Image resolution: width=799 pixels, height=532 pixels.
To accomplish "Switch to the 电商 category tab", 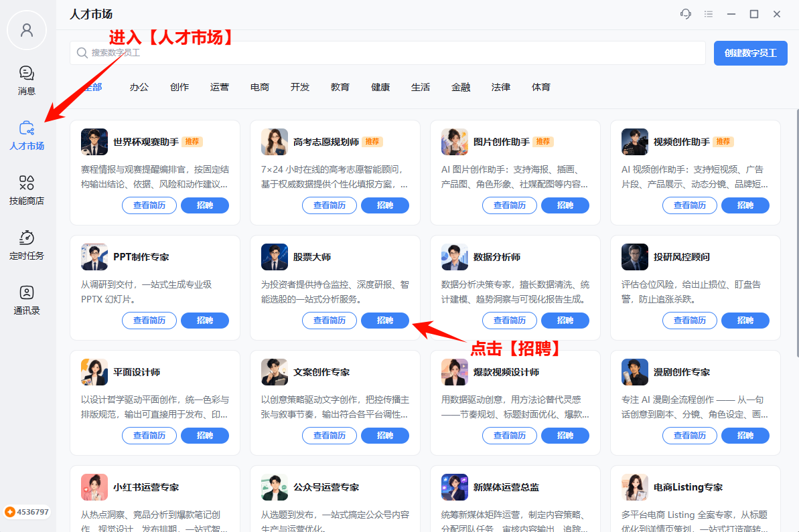I will pyautogui.click(x=260, y=87).
